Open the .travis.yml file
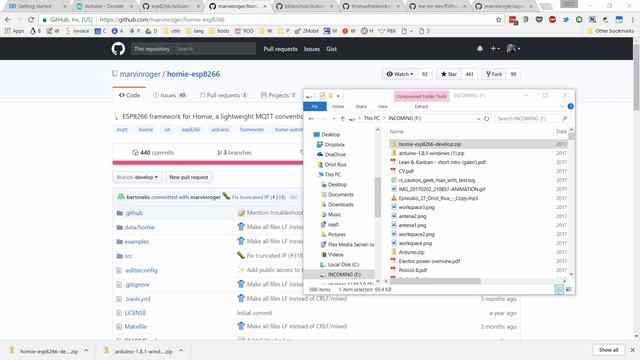Viewport: 640px width, 360px height. 138,299
